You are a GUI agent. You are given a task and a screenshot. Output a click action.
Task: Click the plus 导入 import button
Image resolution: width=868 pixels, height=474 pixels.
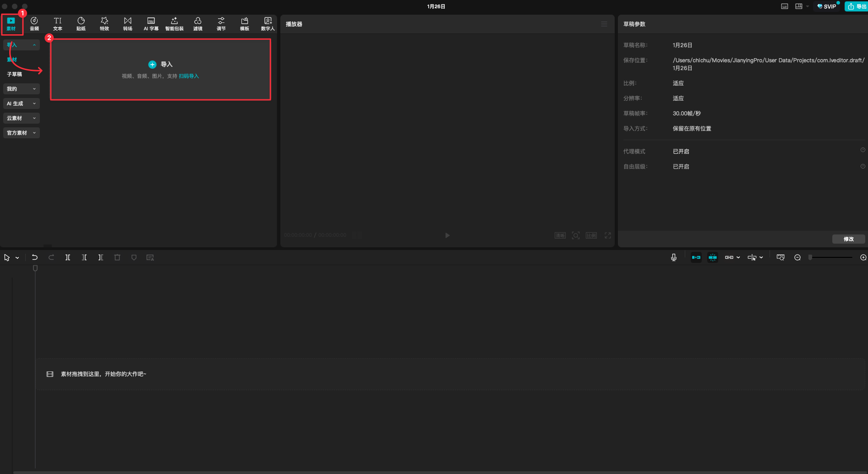160,65
